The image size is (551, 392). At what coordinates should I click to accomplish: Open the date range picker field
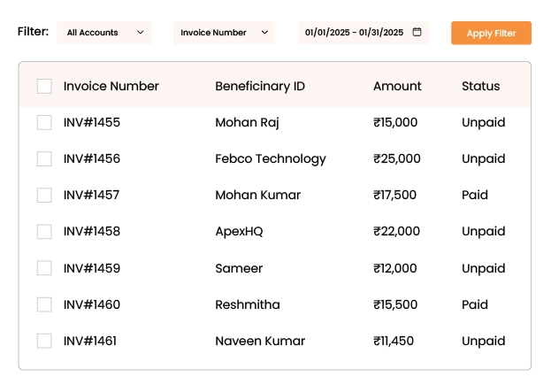(x=356, y=33)
